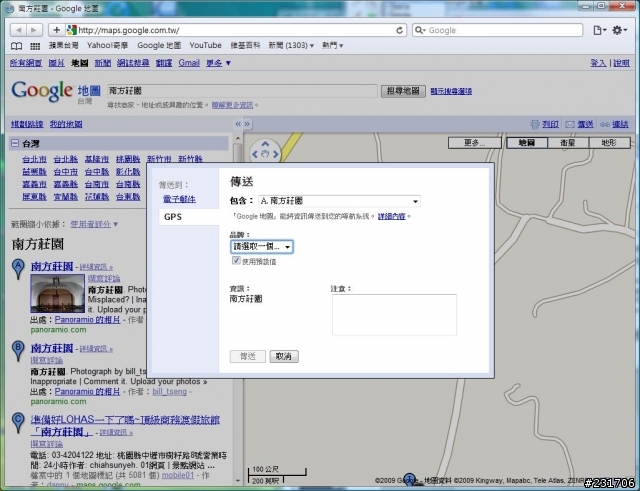The image size is (640, 491).
Task: Open the 所有網頁 navigation link
Action: pyautogui.click(x=26, y=63)
